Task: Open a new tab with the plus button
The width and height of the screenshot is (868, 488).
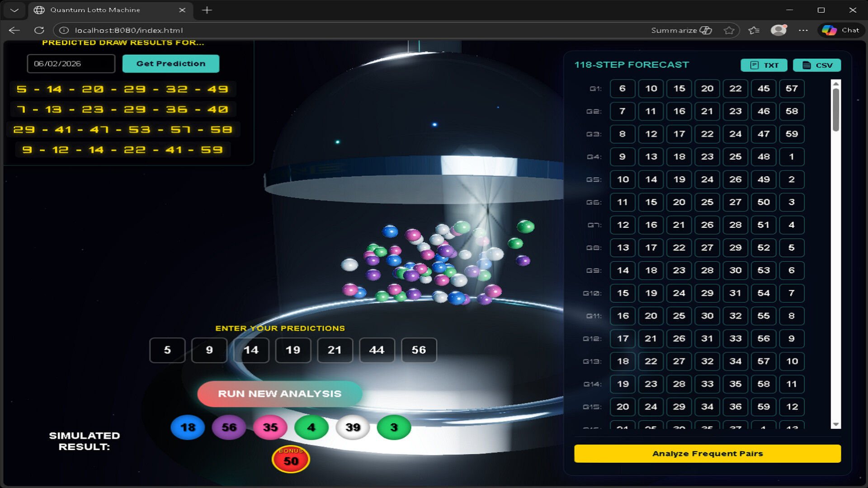Action: pos(207,9)
